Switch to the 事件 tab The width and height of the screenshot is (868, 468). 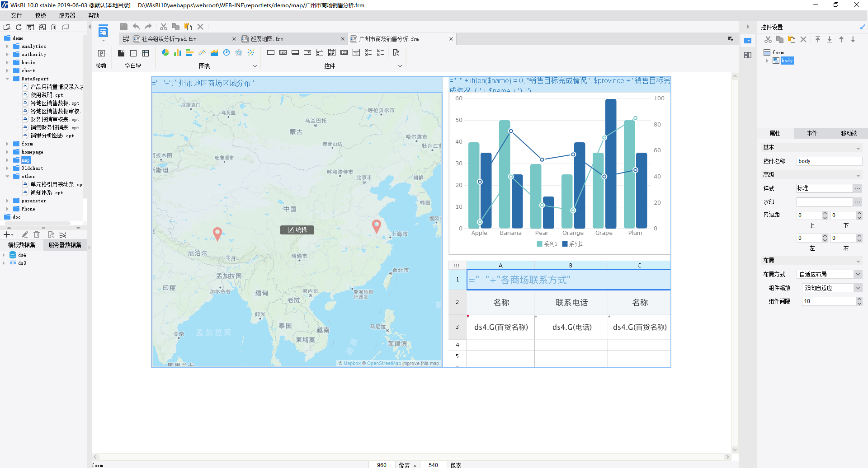[x=812, y=133]
